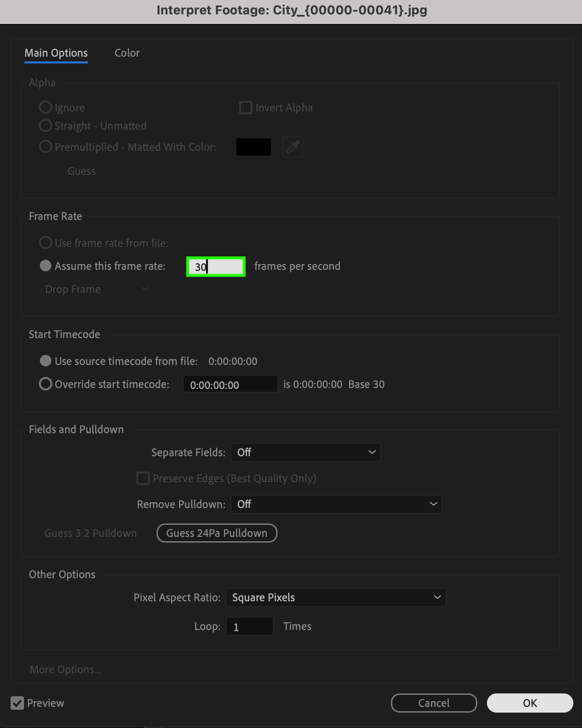582x728 pixels.
Task: Select Use source timecode from file
Action: (46, 361)
